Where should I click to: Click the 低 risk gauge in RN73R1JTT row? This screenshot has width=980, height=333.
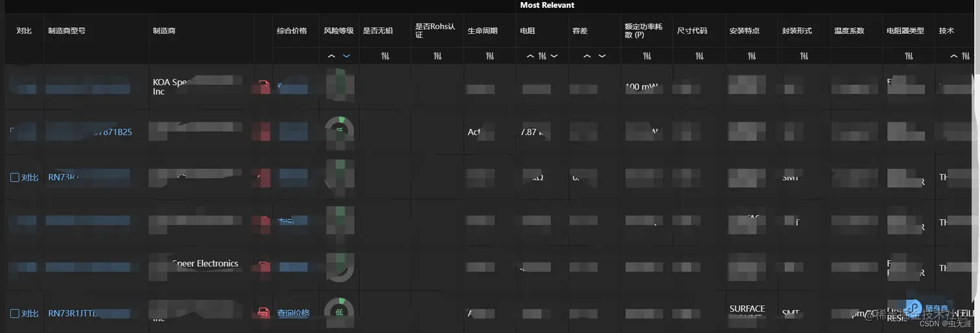(x=340, y=312)
